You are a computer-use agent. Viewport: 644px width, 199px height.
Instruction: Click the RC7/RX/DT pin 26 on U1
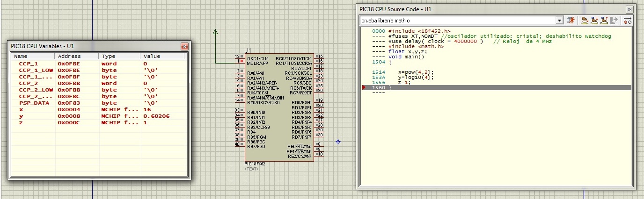click(318, 91)
